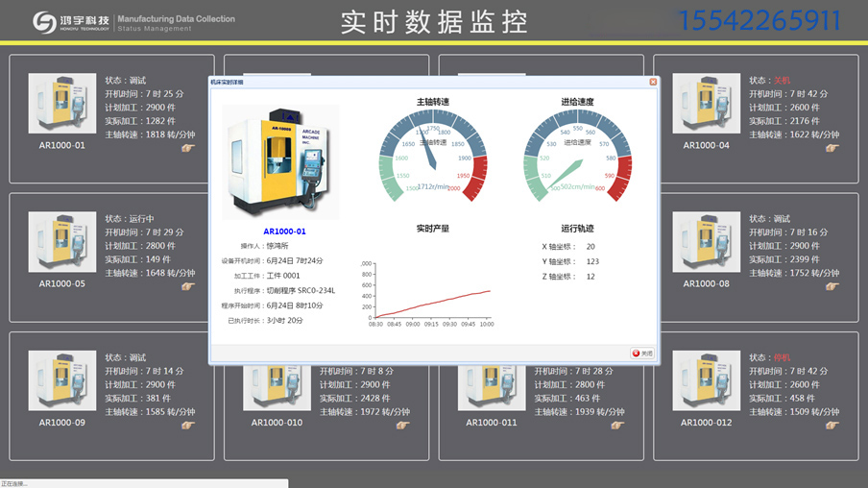
Task: Select the AR1000-012 machine thumbnail
Action: 706,380
